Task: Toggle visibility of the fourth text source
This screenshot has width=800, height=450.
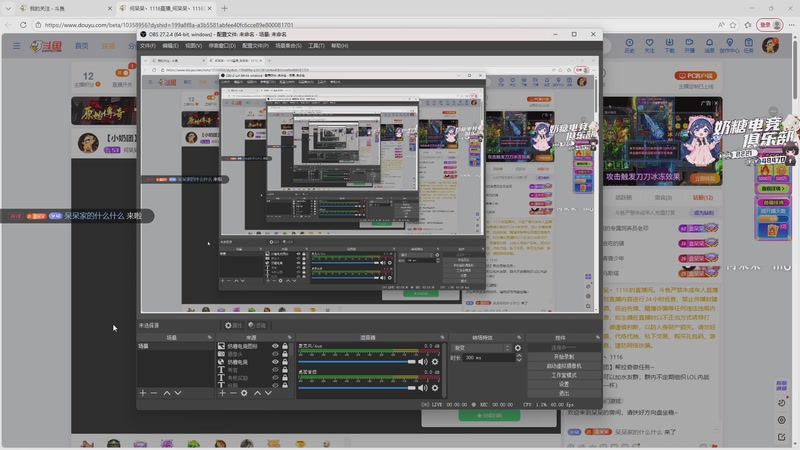Action: [x=276, y=370]
